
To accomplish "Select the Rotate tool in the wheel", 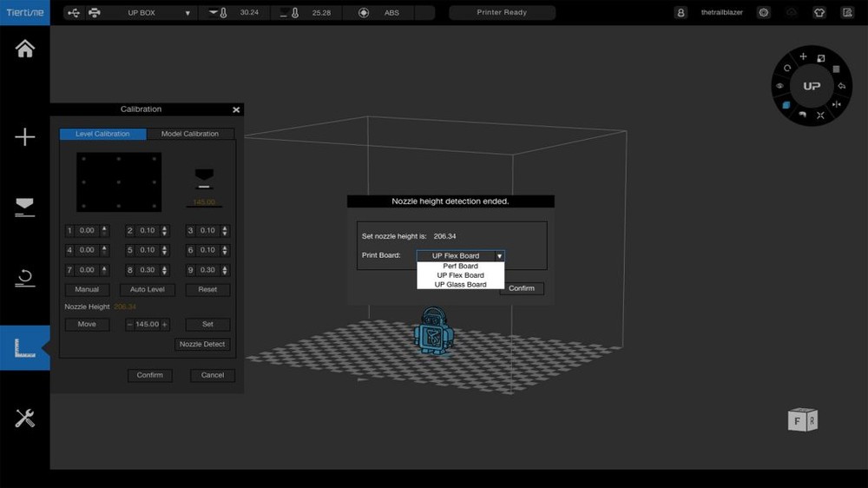I will [787, 68].
